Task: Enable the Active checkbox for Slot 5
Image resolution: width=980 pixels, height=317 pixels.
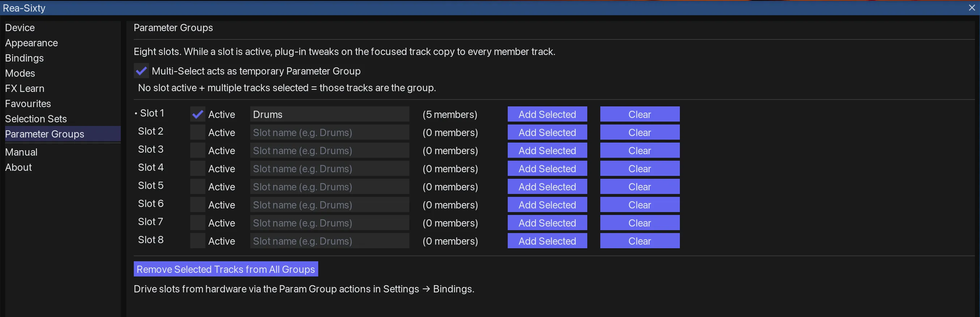Action: [198, 186]
